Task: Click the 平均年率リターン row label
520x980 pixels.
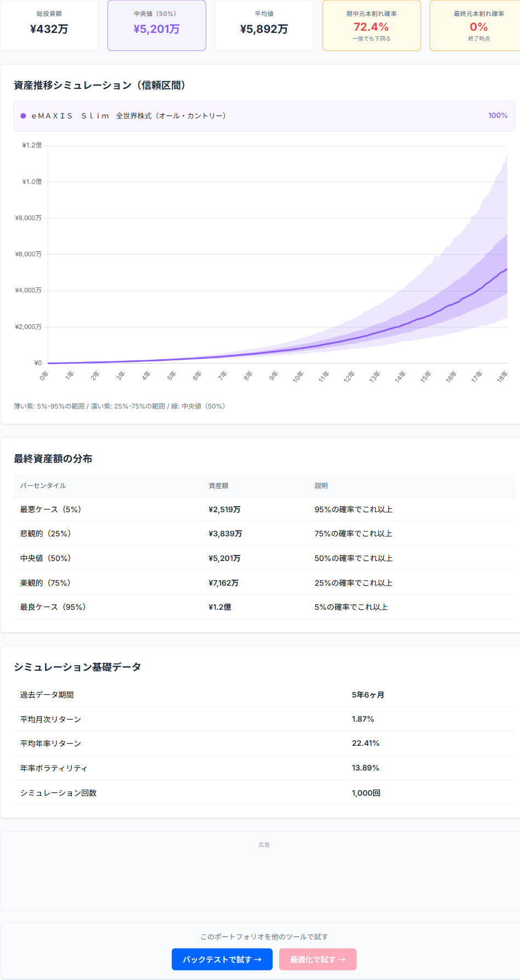Action: [x=50, y=743]
